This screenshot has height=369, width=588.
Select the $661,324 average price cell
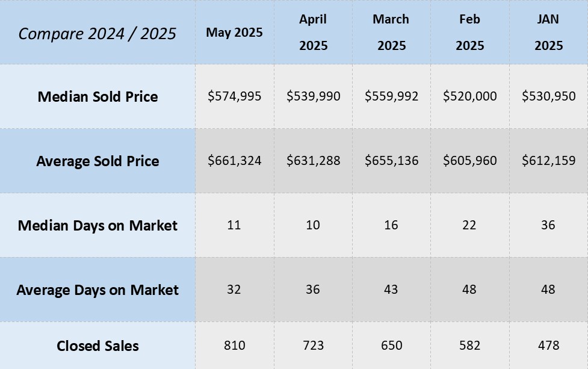(x=234, y=161)
